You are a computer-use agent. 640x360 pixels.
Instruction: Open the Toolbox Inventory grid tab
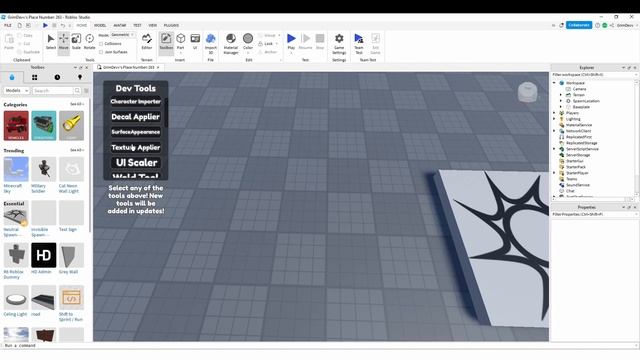pyautogui.click(x=34, y=77)
